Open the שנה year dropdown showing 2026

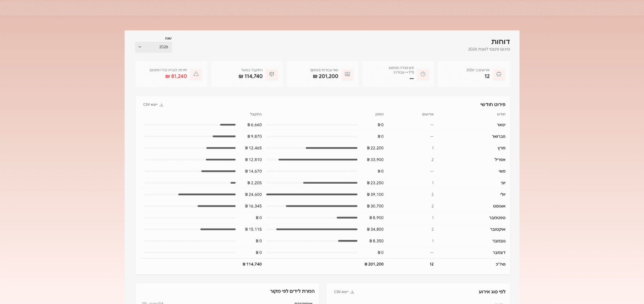[x=153, y=47]
